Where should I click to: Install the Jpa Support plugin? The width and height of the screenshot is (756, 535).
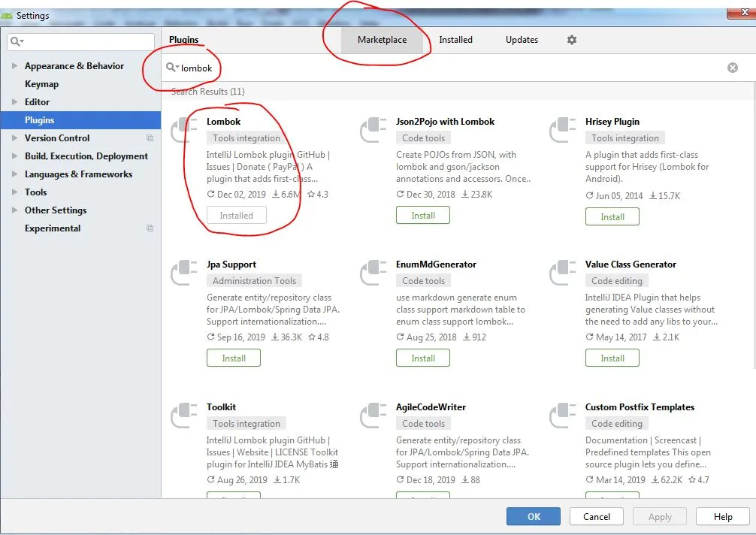click(x=234, y=358)
